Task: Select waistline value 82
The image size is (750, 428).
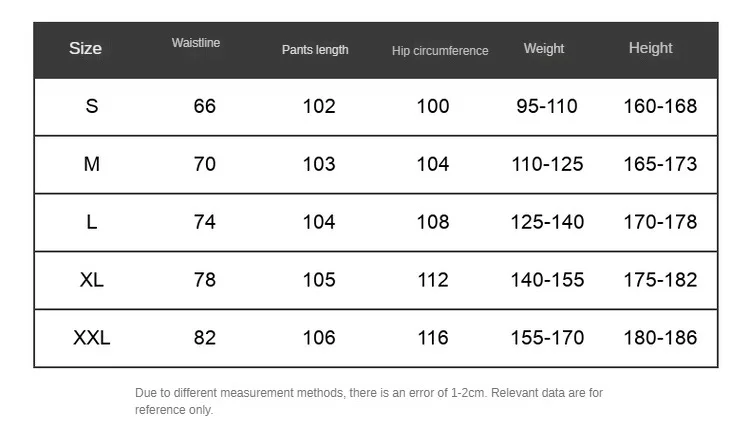Action: [205, 338]
